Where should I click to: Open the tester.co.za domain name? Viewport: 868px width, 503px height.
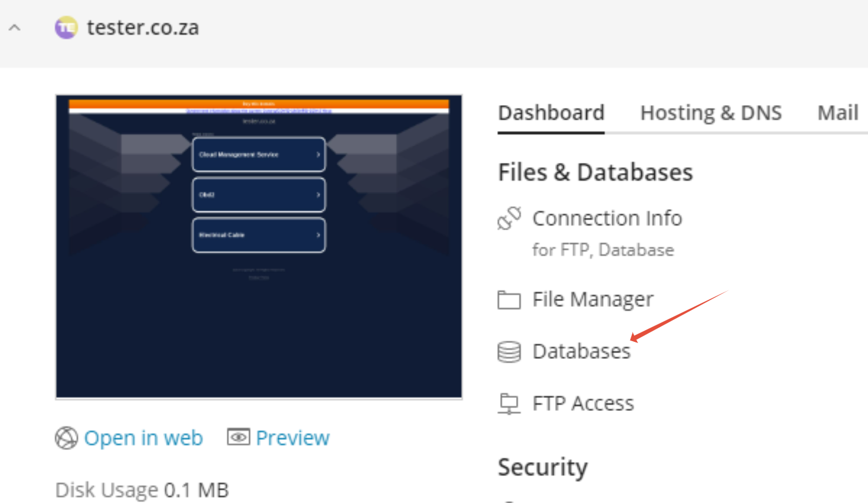143,28
